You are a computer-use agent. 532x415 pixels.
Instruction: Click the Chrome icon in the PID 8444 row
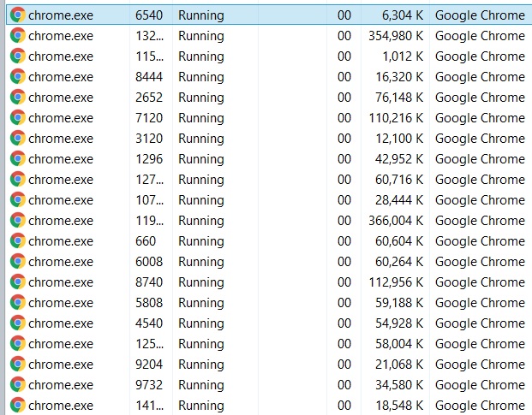click(x=18, y=77)
